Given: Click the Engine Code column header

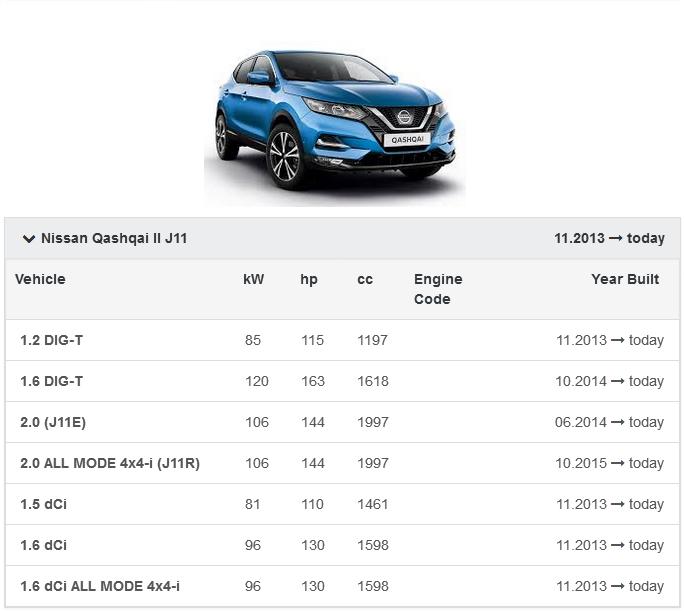Looking at the screenshot, I should point(438,289).
